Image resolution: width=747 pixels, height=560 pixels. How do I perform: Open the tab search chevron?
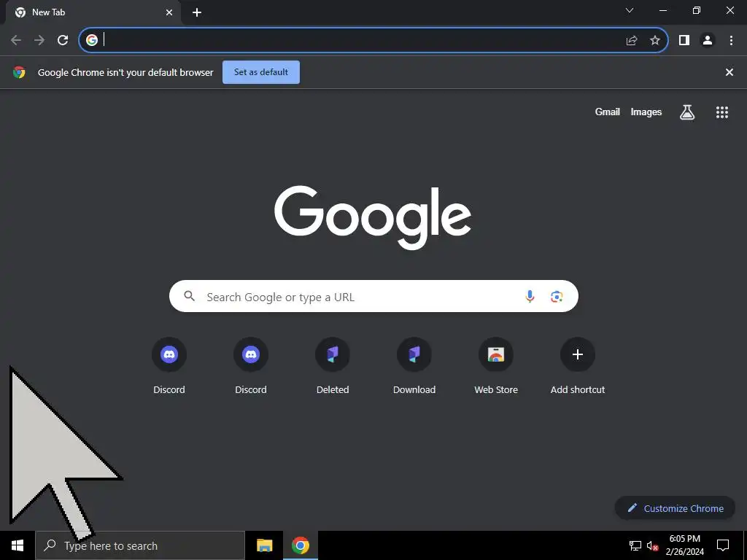pos(630,10)
